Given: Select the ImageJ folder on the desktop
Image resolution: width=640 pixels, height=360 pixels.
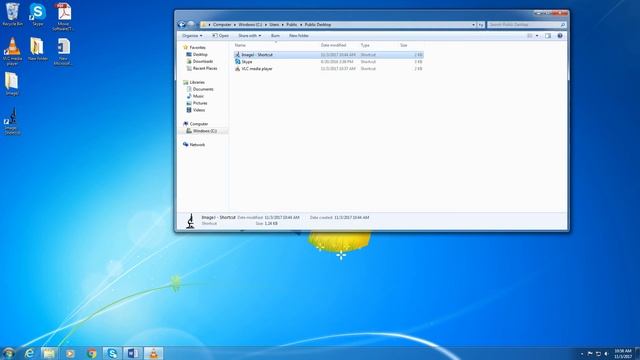Looking at the screenshot, I should coord(12,84).
